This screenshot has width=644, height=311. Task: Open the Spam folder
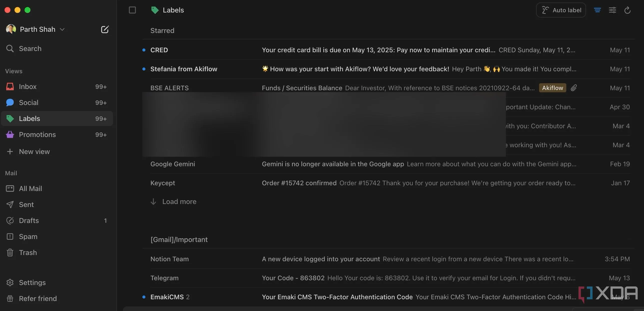57,236
